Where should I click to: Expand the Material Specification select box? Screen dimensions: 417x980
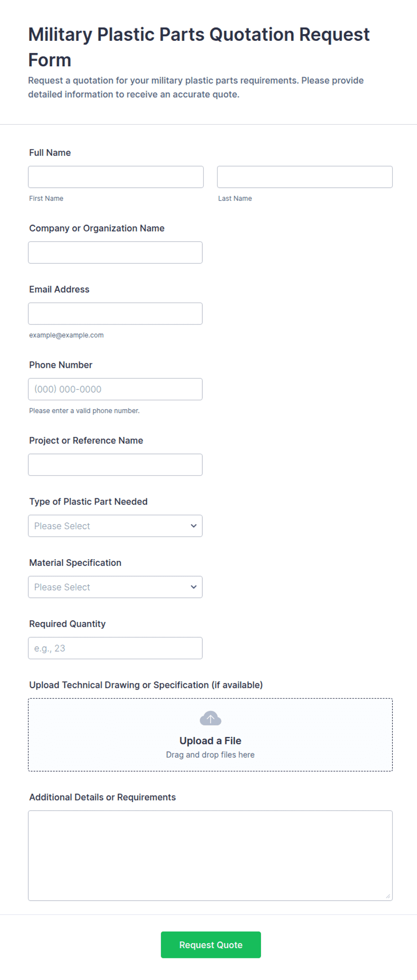115,587
